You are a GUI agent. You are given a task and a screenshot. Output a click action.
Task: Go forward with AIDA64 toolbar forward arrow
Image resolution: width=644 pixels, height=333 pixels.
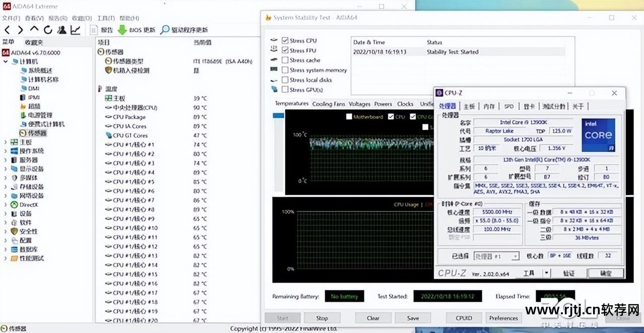(21, 30)
